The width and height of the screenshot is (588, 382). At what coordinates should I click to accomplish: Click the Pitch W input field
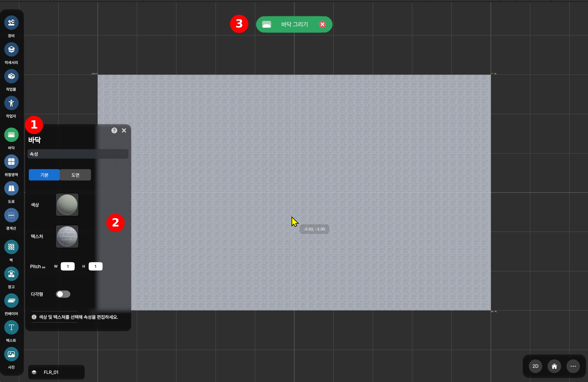click(68, 266)
